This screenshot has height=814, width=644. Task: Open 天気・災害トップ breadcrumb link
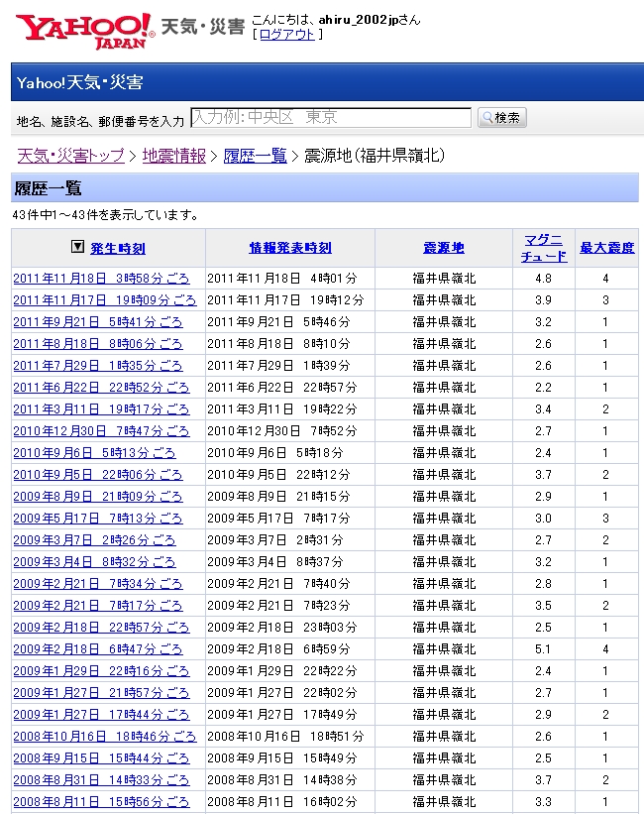coord(71,156)
